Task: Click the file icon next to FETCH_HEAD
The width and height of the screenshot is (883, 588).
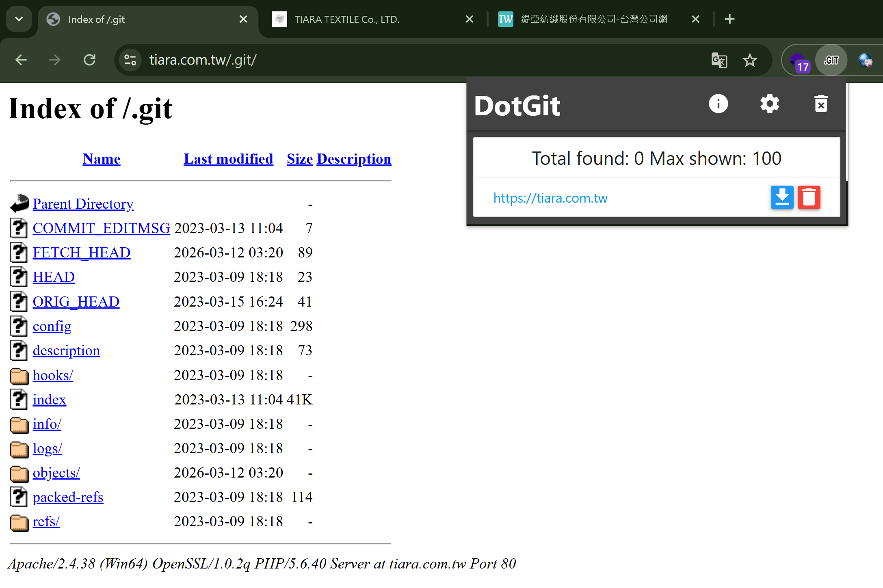Action: [x=19, y=252]
